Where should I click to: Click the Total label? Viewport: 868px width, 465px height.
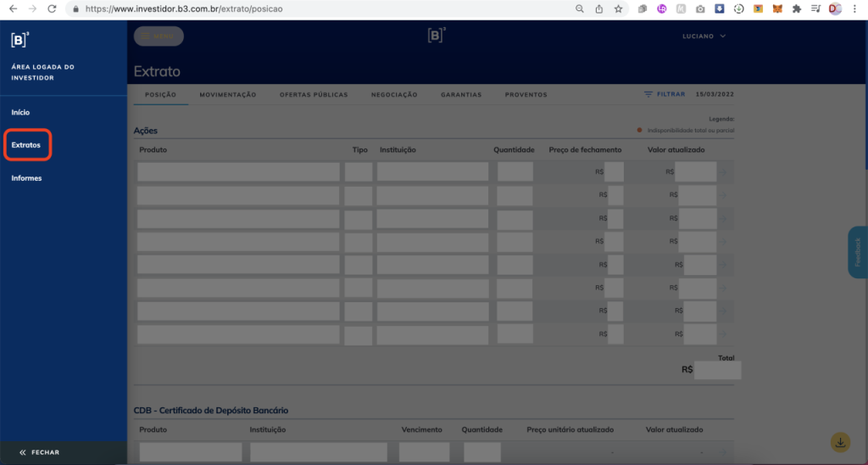[x=726, y=358]
